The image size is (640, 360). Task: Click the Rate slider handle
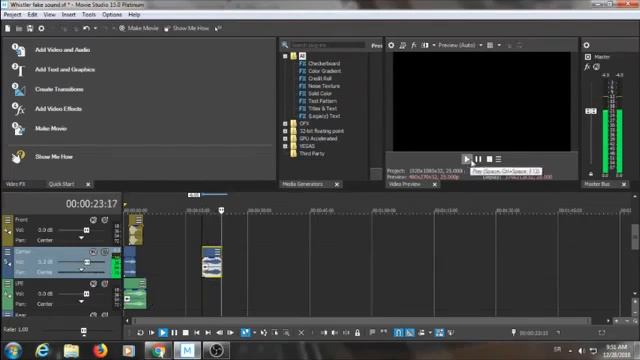pyautogui.click(x=84, y=331)
